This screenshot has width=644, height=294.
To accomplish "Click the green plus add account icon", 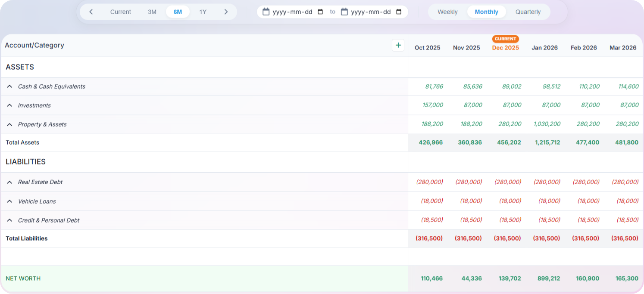I will tap(398, 45).
